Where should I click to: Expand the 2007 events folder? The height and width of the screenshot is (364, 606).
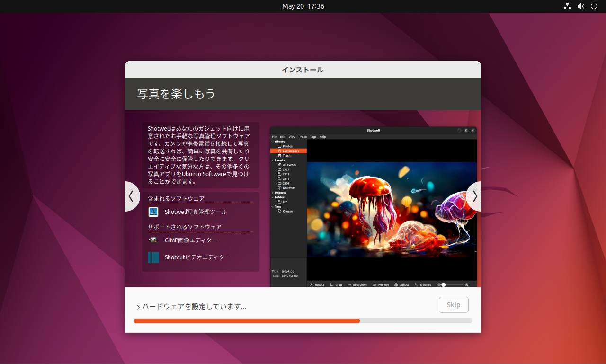coord(276,183)
